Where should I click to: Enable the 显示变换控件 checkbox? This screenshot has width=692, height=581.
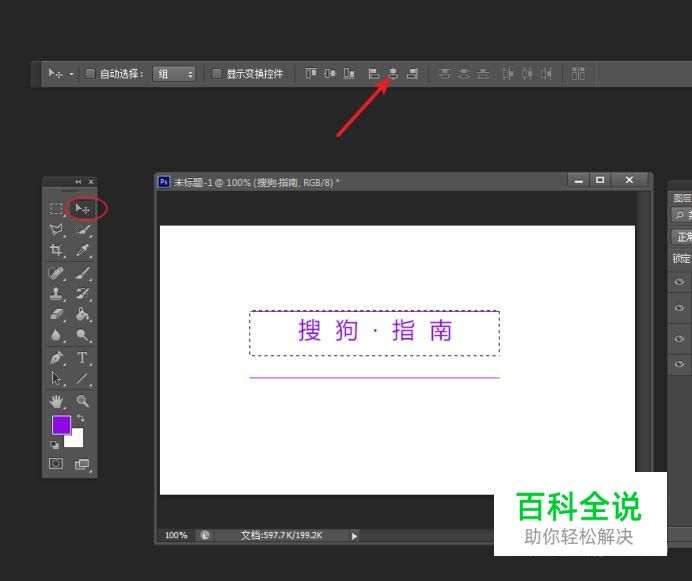pyautogui.click(x=216, y=74)
